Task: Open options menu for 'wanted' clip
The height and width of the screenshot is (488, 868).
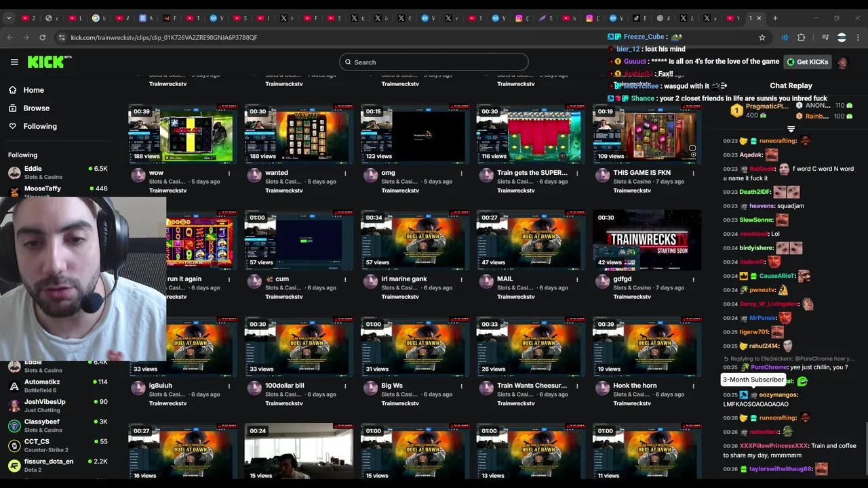Action: (345, 174)
